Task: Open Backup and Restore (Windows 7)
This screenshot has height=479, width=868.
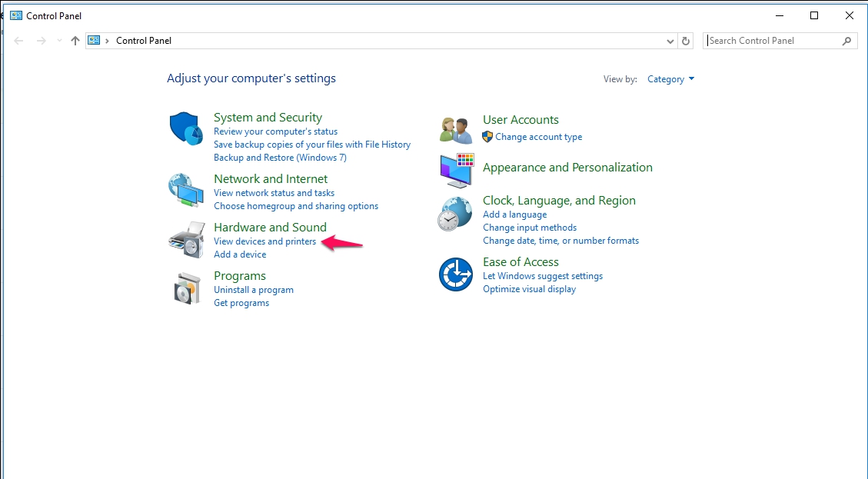Action: pos(280,158)
